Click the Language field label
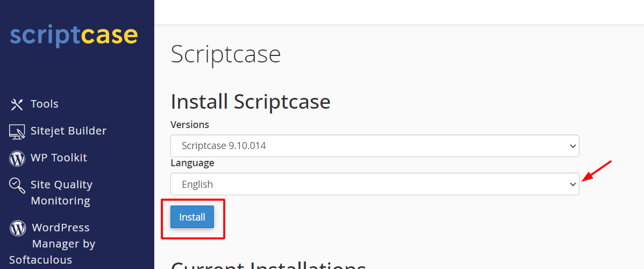Image resolution: width=644 pixels, height=269 pixels. point(192,163)
